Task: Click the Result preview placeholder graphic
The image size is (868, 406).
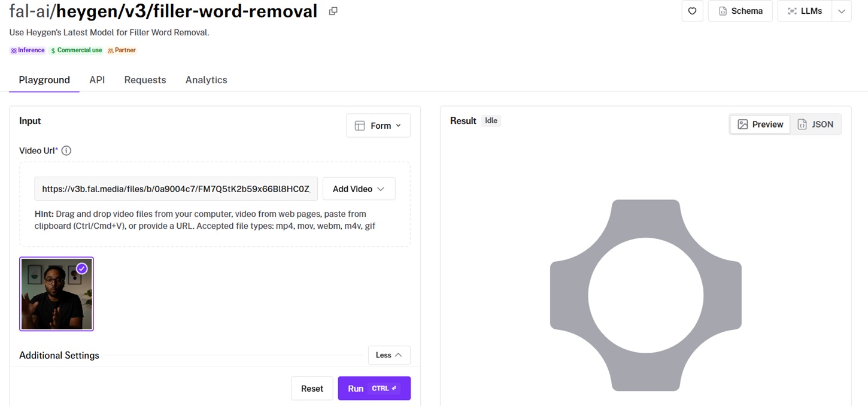Action: [646, 295]
